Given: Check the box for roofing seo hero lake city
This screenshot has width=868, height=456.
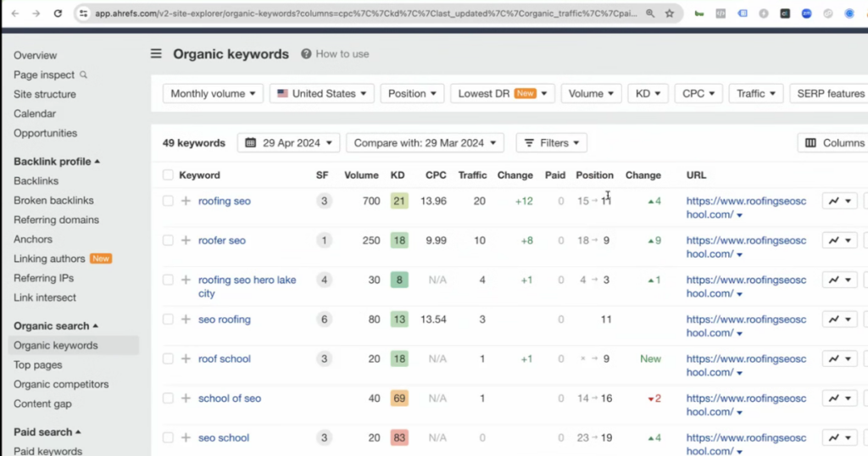Looking at the screenshot, I should tap(168, 280).
